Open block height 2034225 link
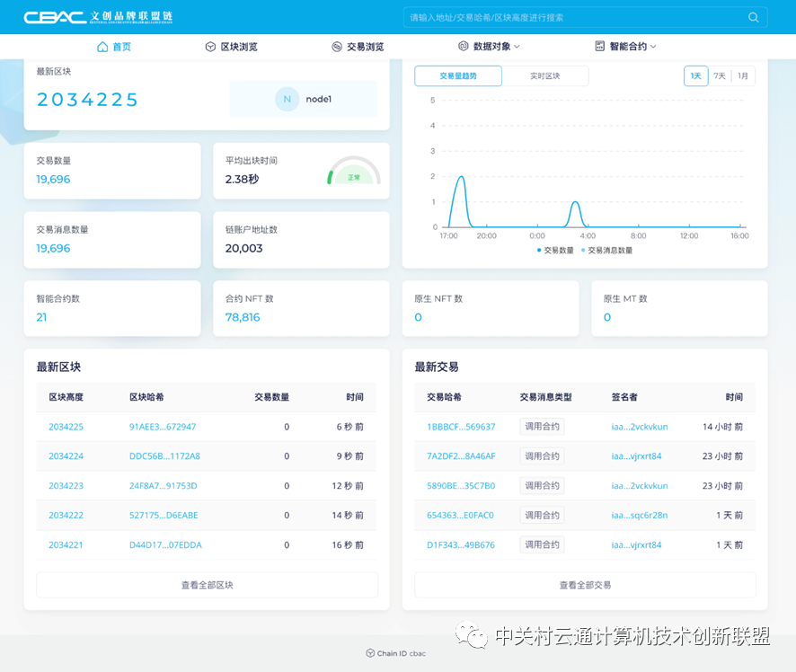The image size is (796, 672). (x=66, y=427)
